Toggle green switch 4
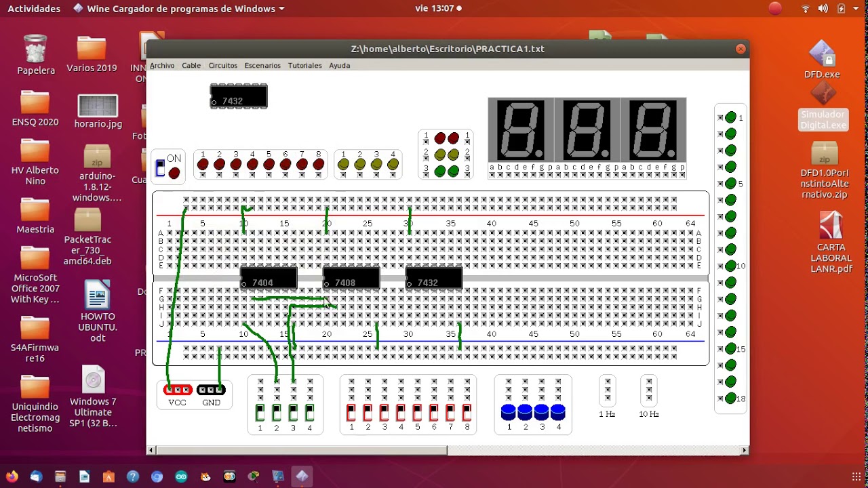868x488 pixels. [310, 412]
